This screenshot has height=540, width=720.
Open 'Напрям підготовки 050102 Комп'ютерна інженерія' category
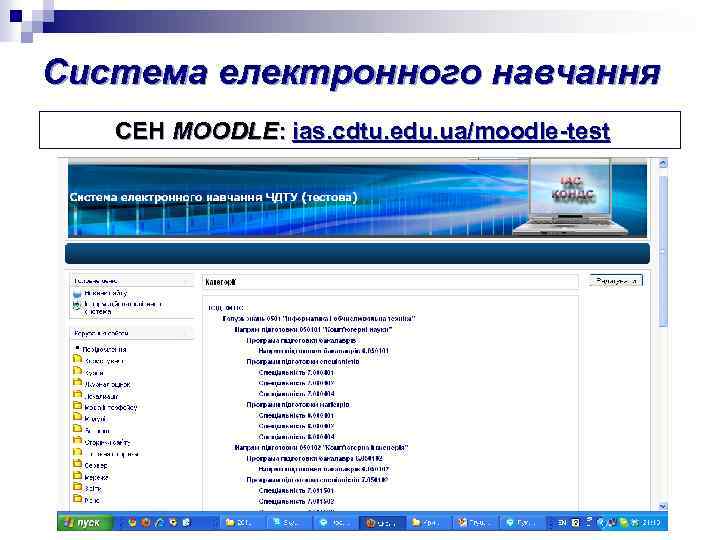(321, 447)
